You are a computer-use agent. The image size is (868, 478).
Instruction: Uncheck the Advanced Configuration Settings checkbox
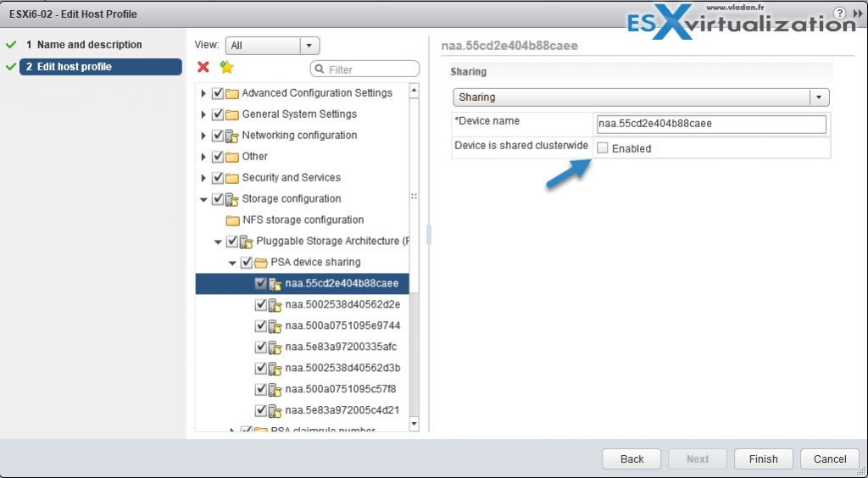tap(218, 93)
